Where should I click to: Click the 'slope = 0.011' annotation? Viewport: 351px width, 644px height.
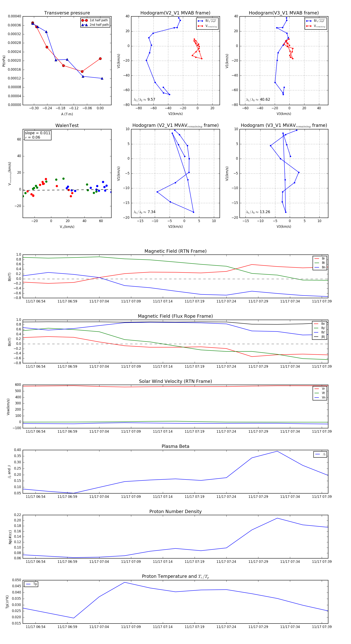(x=37, y=133)
